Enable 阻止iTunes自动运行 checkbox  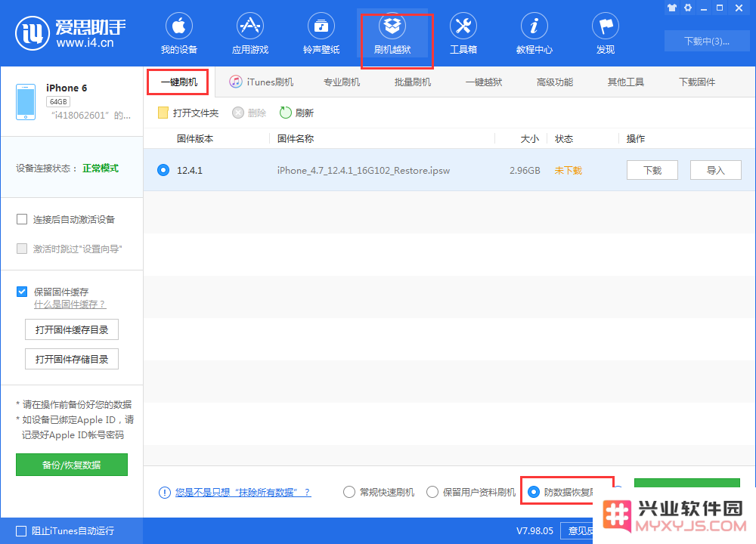pos(21,531)
